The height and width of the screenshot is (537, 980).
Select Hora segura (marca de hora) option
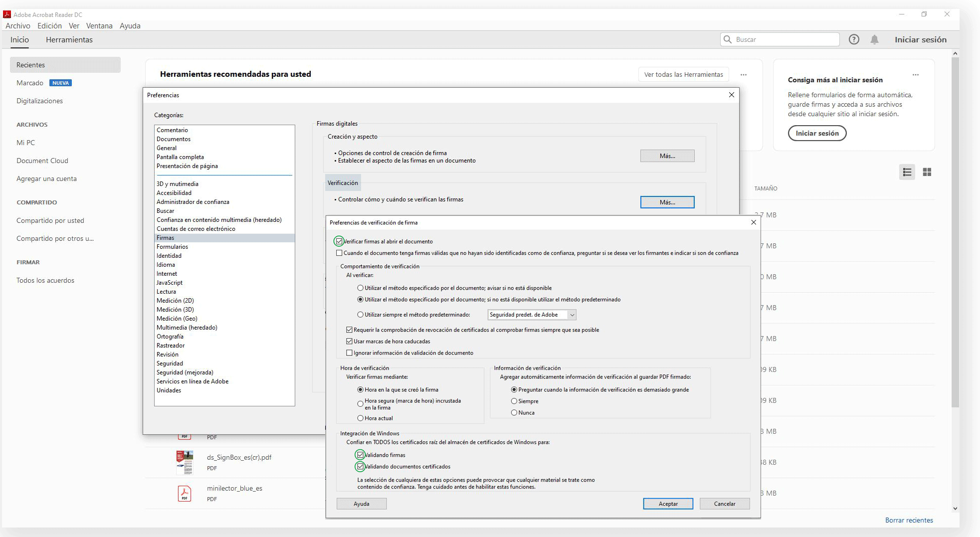[x=360, y=404]
